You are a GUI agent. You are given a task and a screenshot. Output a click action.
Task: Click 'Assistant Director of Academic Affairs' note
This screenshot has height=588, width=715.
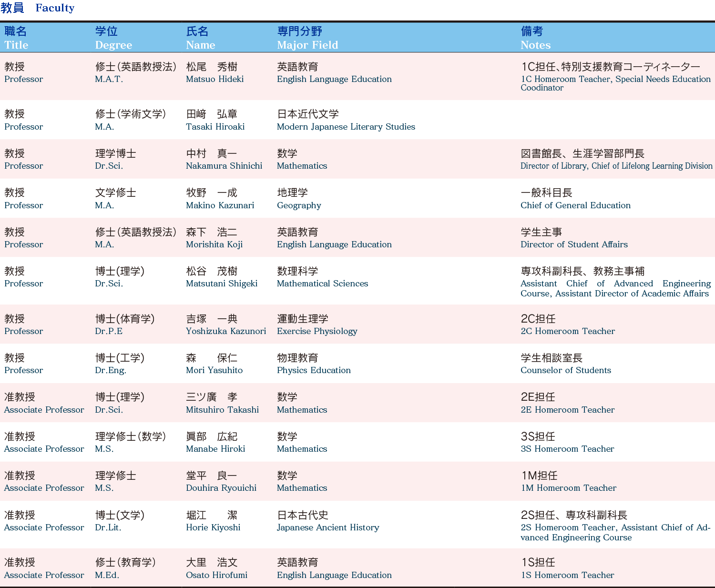coord(632,294)
